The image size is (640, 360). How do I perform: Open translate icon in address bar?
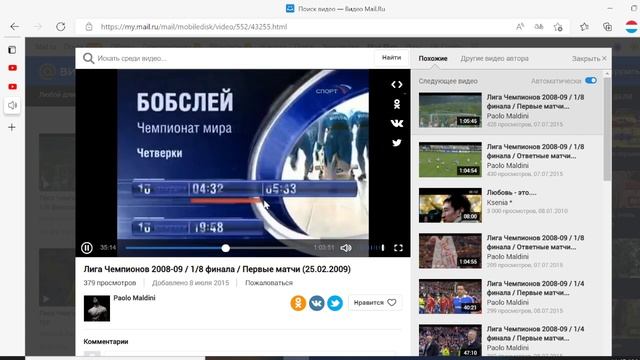(539, 27)
